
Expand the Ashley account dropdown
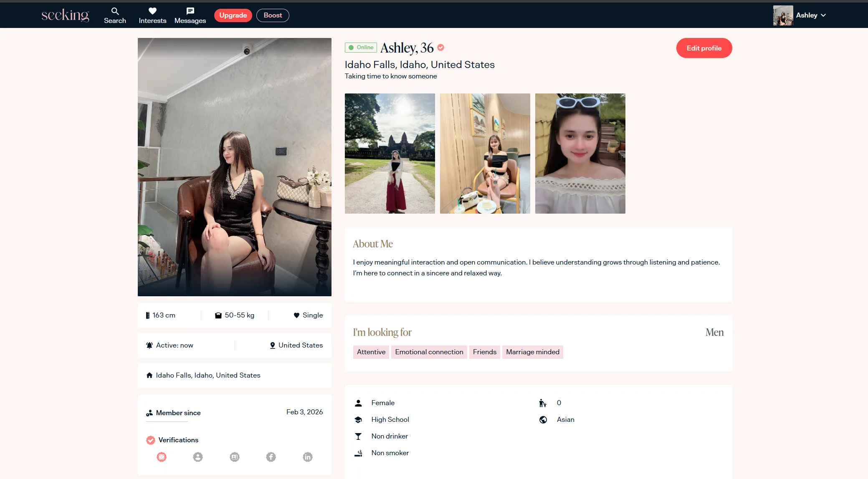(823, 15)
